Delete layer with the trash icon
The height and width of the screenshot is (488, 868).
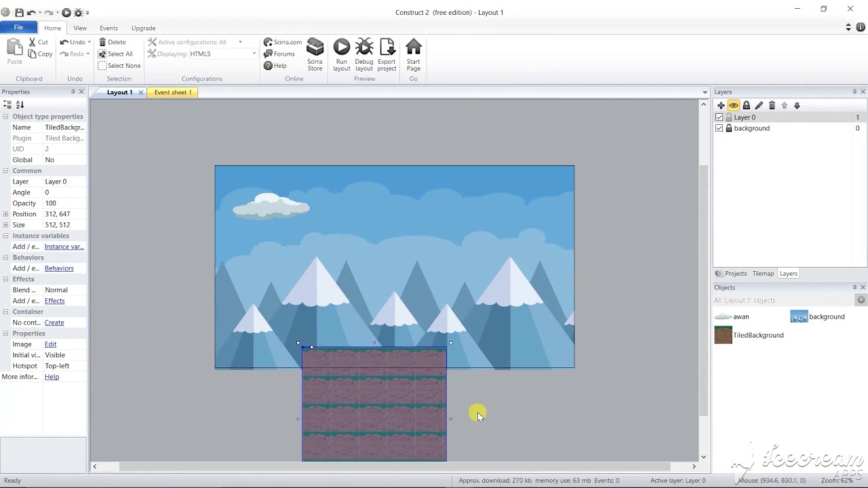[772, 106]
